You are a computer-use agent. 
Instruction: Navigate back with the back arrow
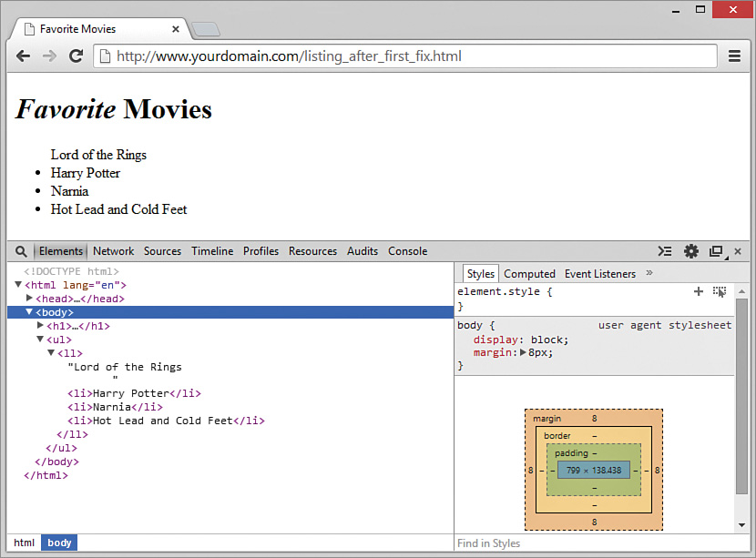23,56
